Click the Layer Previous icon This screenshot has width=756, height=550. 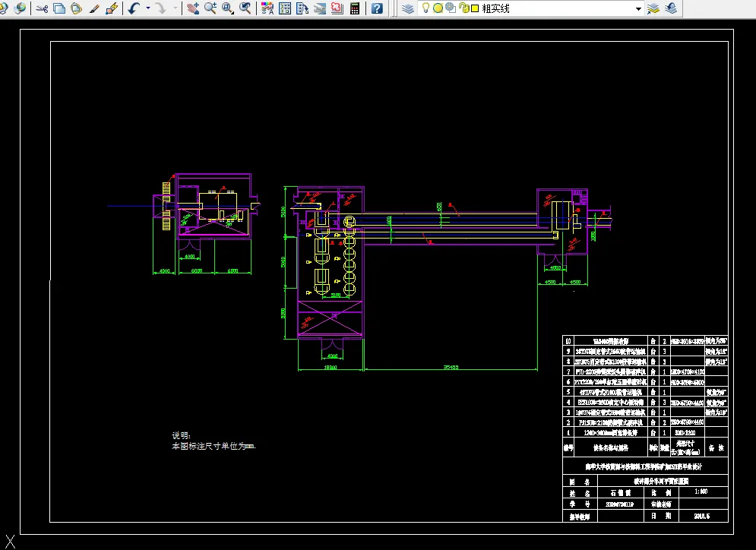point(671,8)
